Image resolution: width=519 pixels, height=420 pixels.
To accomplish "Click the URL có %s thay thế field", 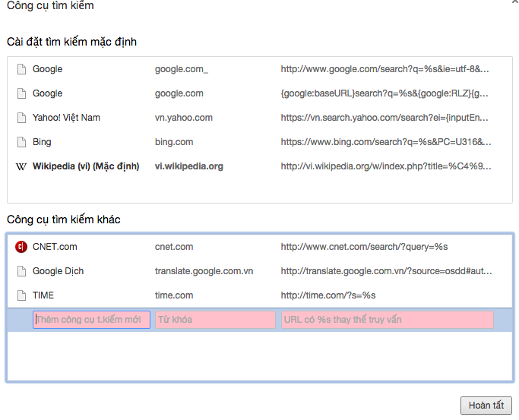I will [x=387, y=320].
